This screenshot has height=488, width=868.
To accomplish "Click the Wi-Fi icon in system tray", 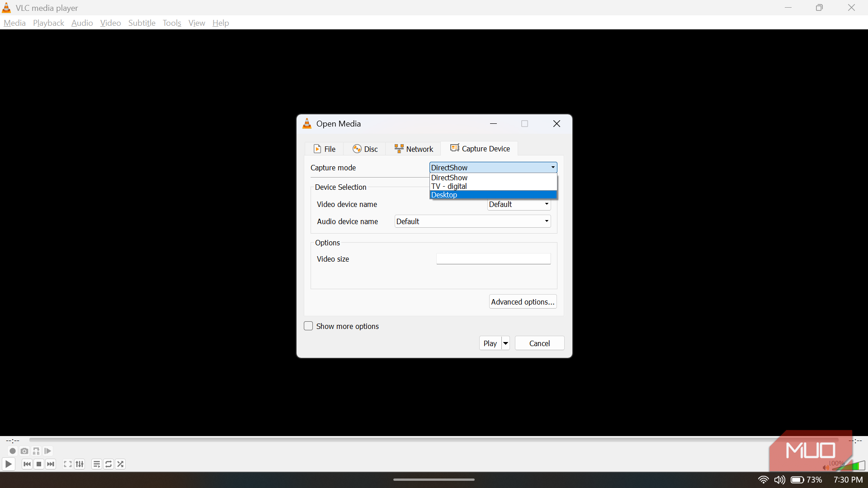I will point(763,480).
